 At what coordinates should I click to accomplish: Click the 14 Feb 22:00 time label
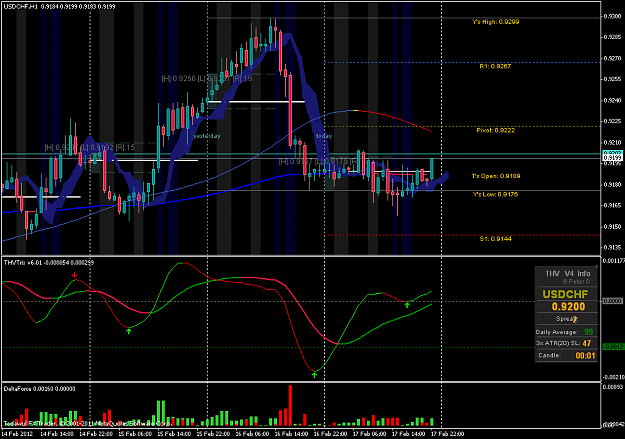tap(96, 433)
